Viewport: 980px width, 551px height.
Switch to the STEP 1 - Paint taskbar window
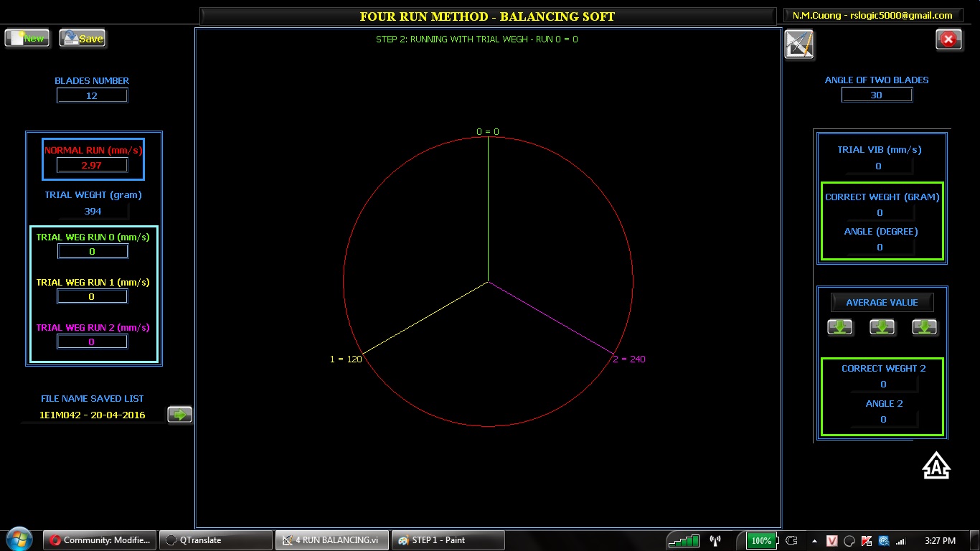[448, 540]
